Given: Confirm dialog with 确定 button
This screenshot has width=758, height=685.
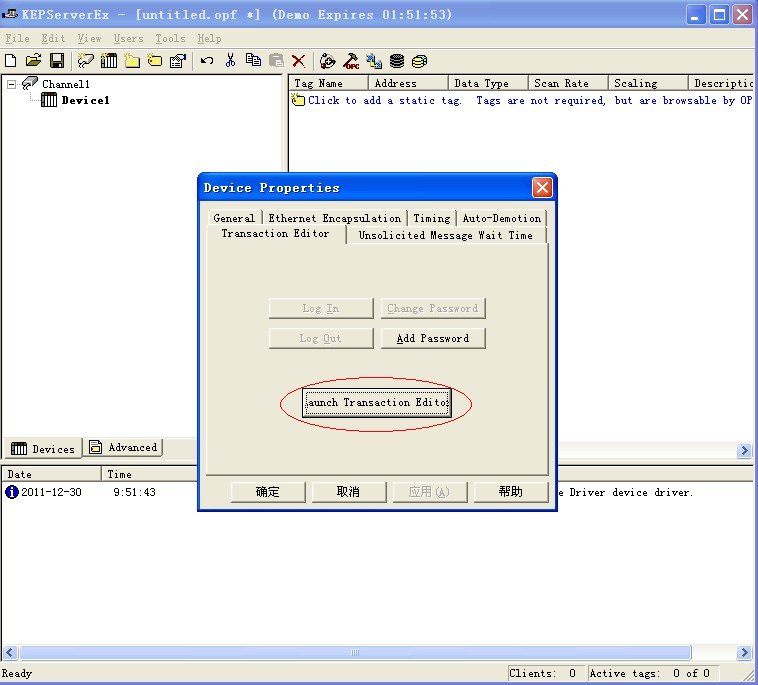Looking at the screenshot, I should [x=268, y=492].
